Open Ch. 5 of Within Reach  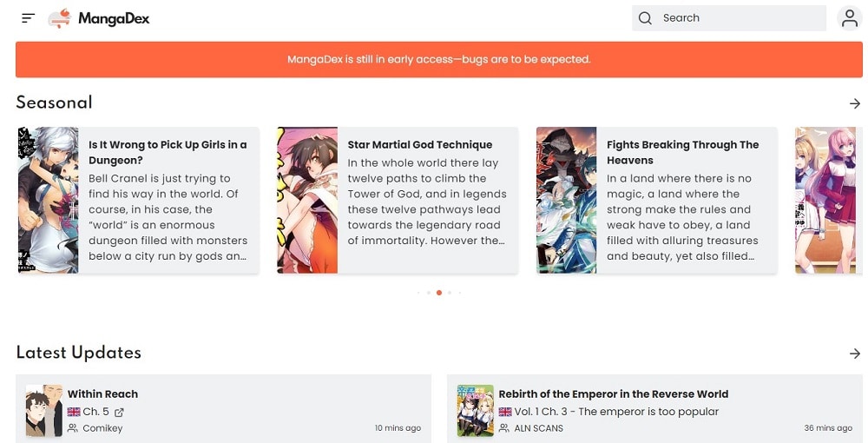tap(95, 412)
